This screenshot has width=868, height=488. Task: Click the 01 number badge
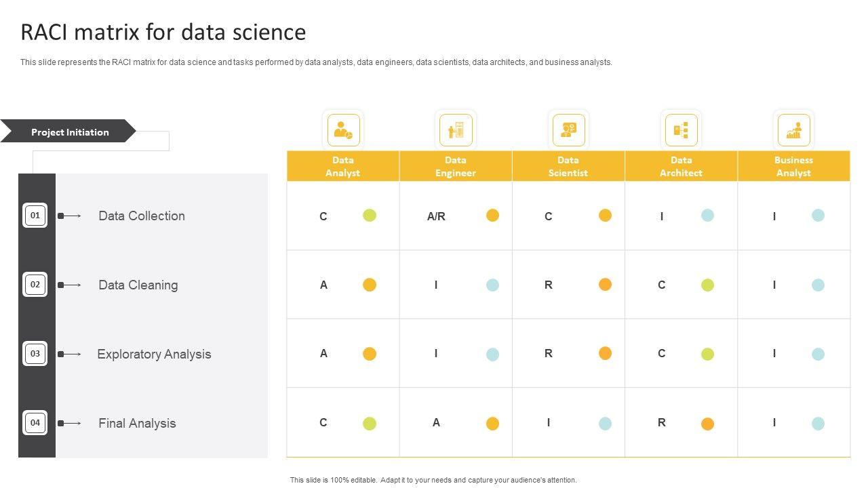click(x=35, y=216)
